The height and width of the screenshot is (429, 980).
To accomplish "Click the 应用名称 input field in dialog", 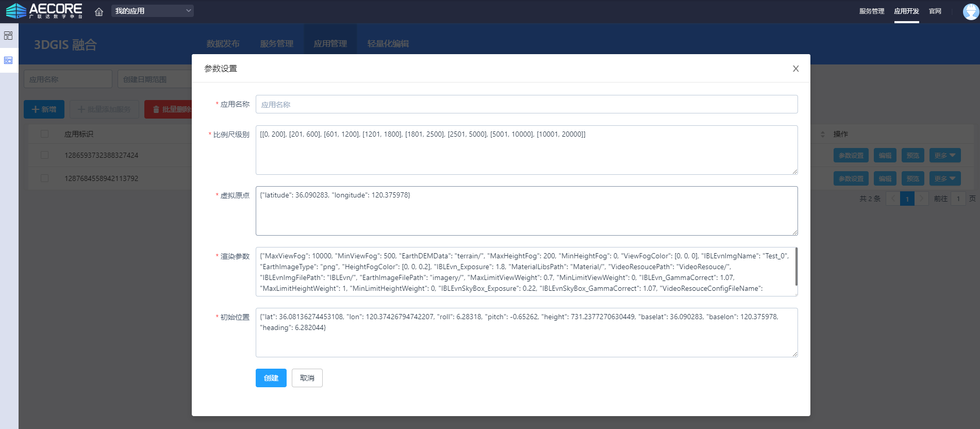I will click(526, 104).
